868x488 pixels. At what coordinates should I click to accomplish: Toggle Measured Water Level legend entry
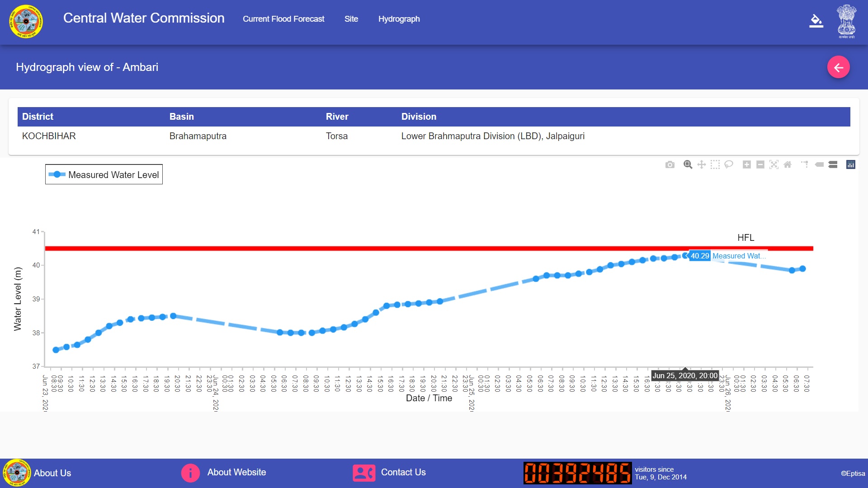[104, 175]
